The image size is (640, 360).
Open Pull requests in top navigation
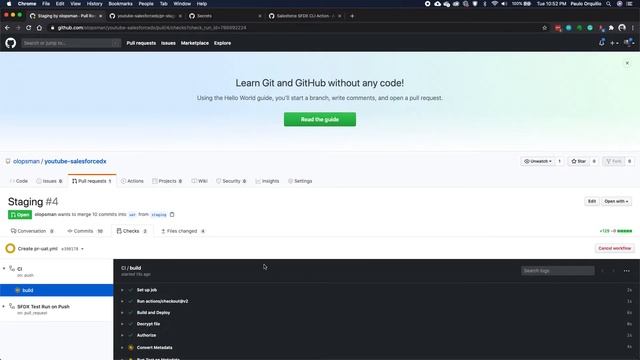click(141, 43)
